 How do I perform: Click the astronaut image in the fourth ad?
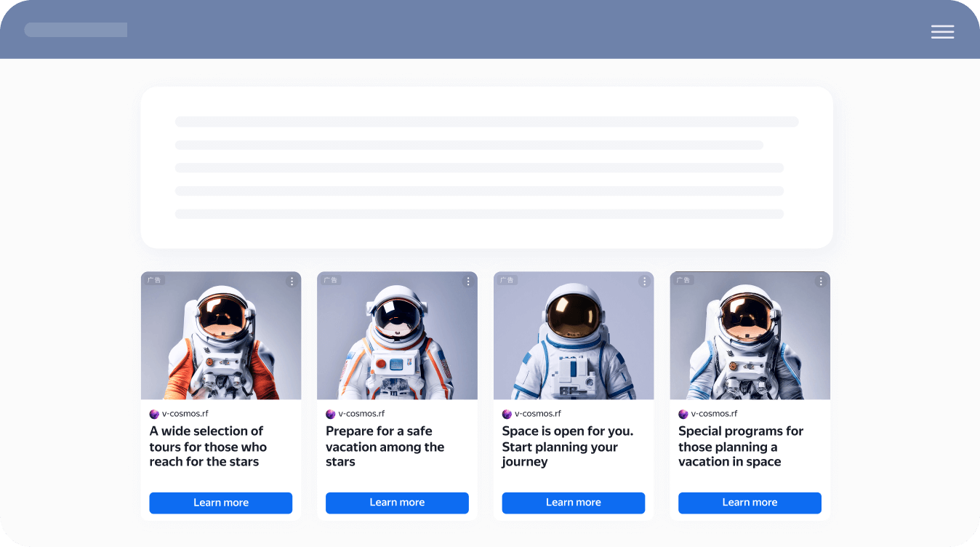tap(750, 335)
